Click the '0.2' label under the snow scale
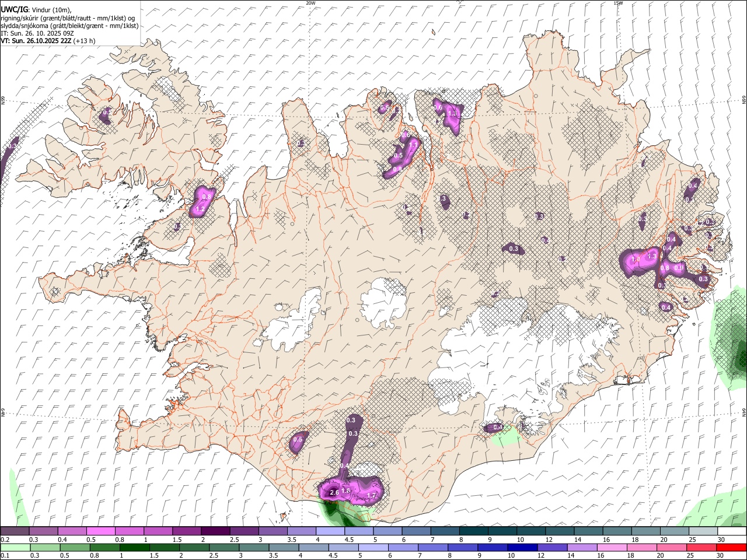This screenshot has height=560, width=747. (x=5, y=540)
